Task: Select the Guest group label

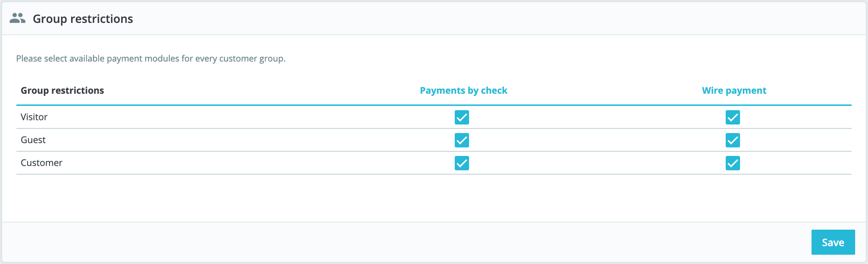Action: [x=33, y=140]
